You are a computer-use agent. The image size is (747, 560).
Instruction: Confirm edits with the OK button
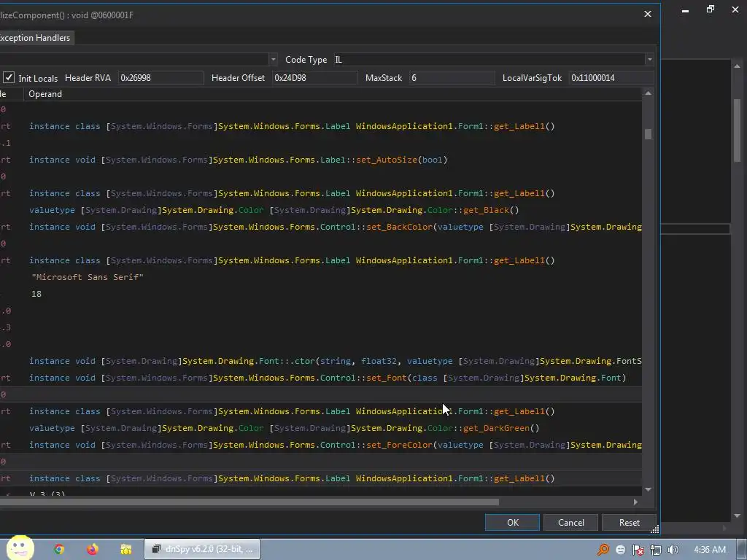point(512,522)
